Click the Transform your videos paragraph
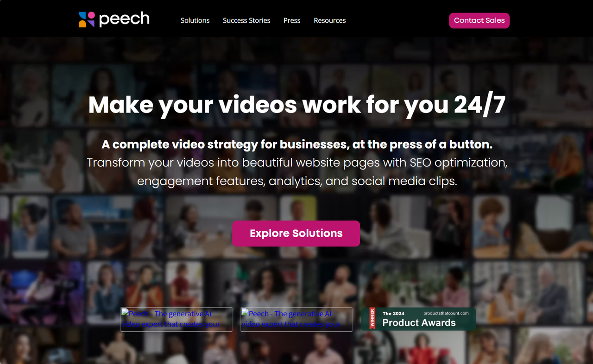Viewport: 593px width, 364px height. pyautogui.click(x=297, y=172)
